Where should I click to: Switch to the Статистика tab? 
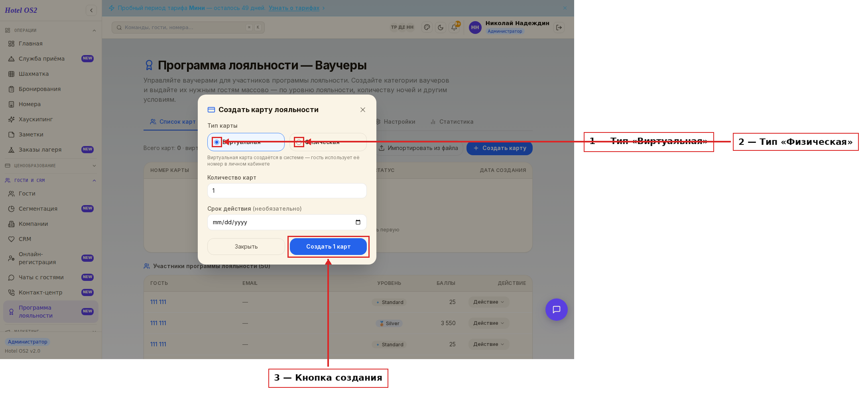[x=452, y=122]
